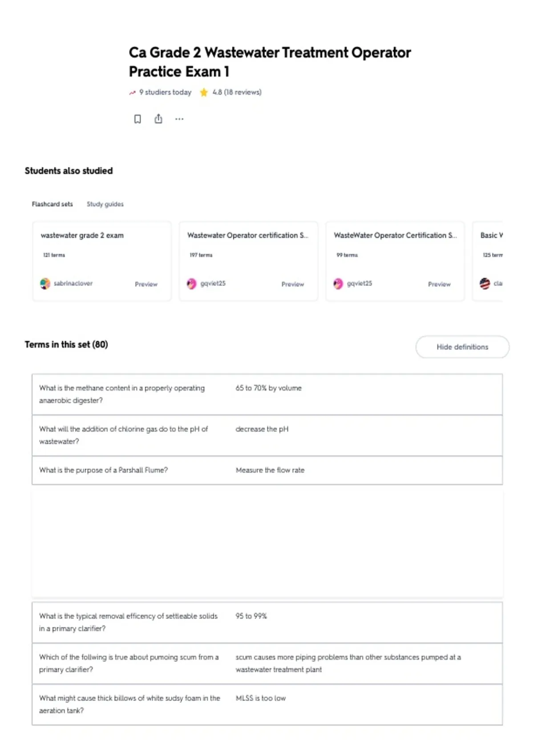Screen dimensions: 534x756
Task: Click the share icon below title
Action: tap(158, 119)
